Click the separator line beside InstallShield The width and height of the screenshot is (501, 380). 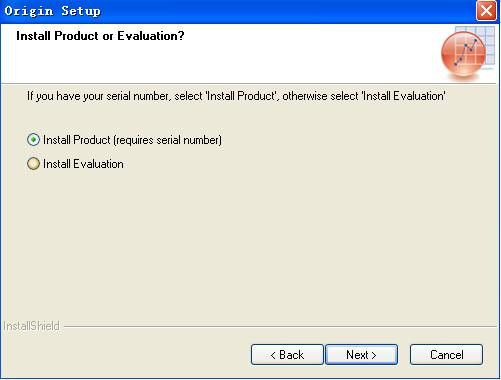[x=280, y=326]
